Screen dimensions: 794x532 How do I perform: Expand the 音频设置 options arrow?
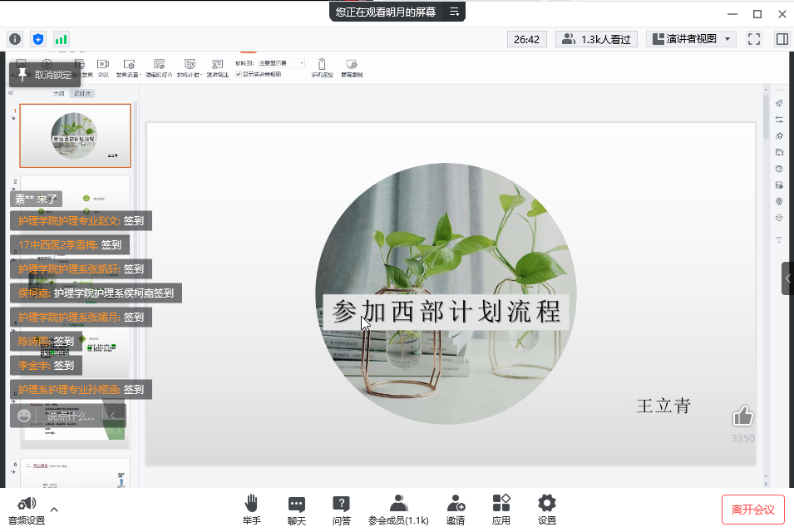coord(54,510)
